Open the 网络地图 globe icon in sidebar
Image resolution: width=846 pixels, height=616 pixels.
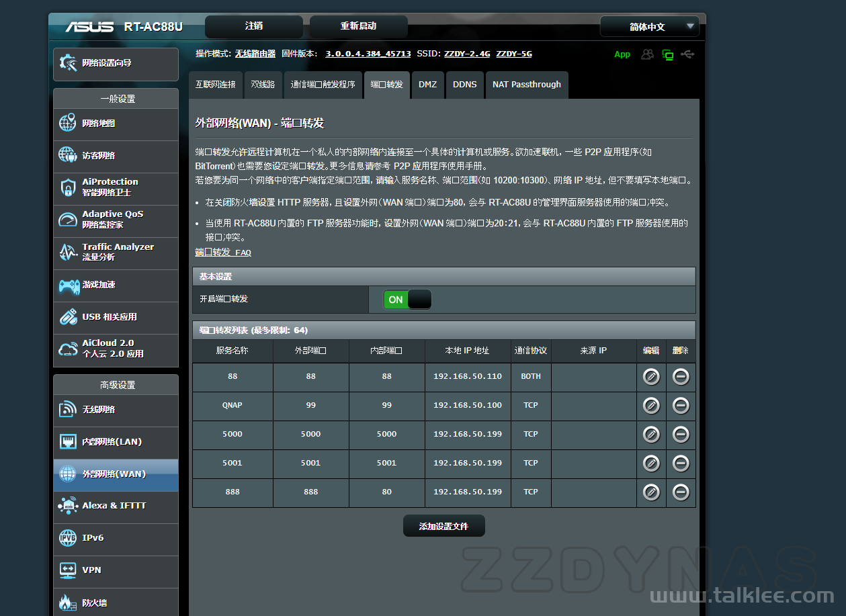pyautogui.click(x=68, y=124)
